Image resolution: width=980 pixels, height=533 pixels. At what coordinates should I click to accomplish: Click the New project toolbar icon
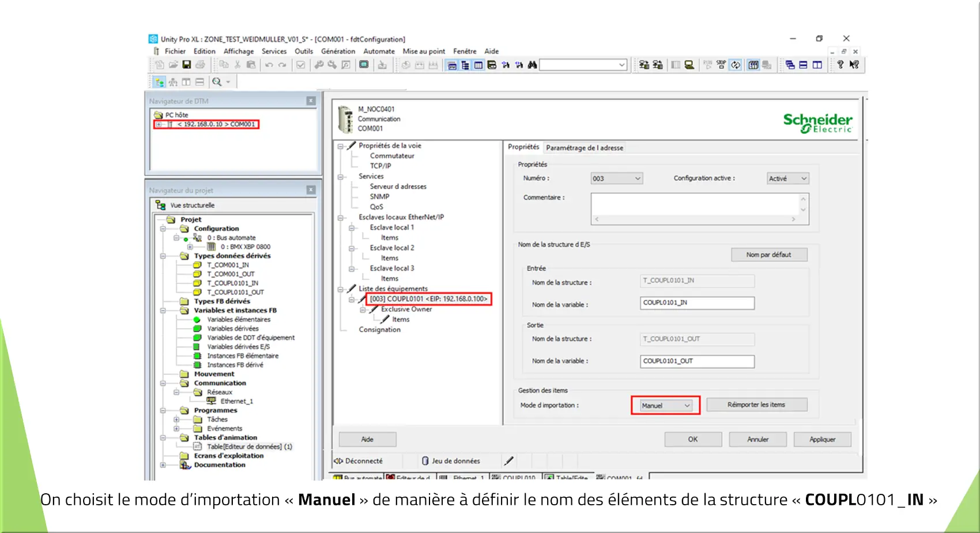pos(160,65)
